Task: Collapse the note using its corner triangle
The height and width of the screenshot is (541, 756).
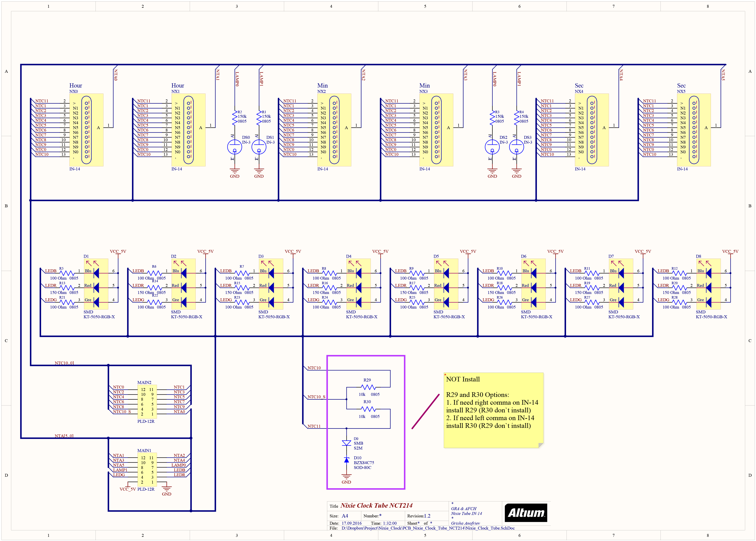Action: click(x=445, y=374)
